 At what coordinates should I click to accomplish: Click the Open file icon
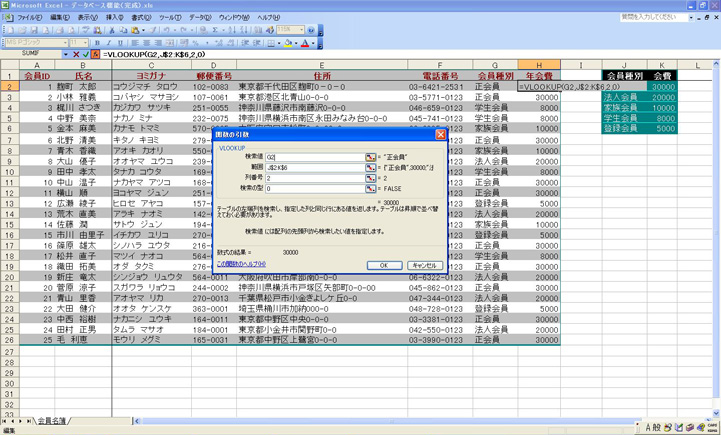pos(22,30)
